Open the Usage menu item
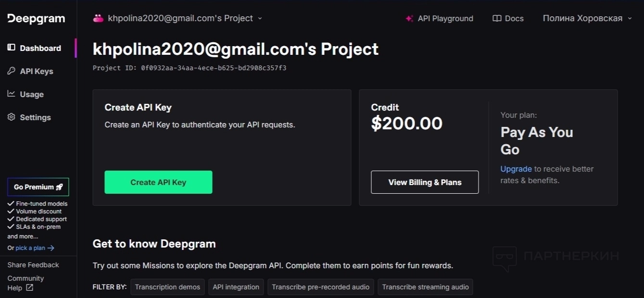 pos(32,94)
